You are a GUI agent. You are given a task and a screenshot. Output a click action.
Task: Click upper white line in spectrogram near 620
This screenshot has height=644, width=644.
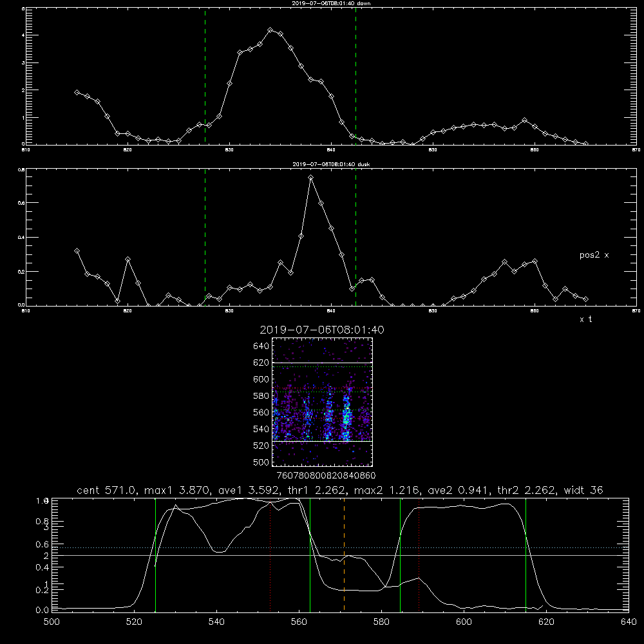click(x=322, y=363)
